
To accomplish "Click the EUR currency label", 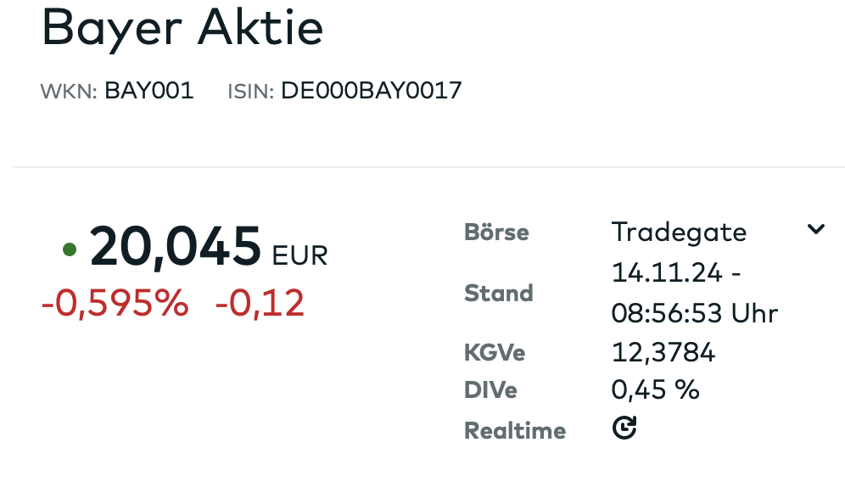I will tap(299, 255).
